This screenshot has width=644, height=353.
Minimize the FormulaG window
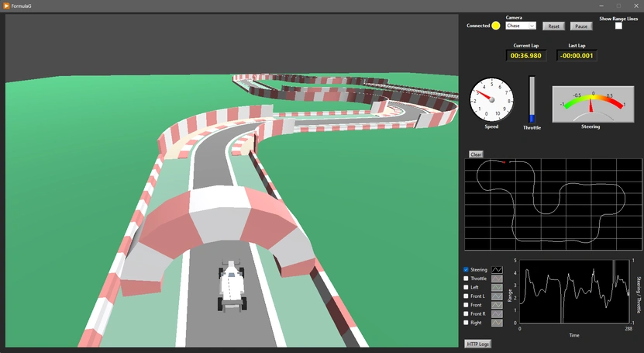(x=601, y=5)
